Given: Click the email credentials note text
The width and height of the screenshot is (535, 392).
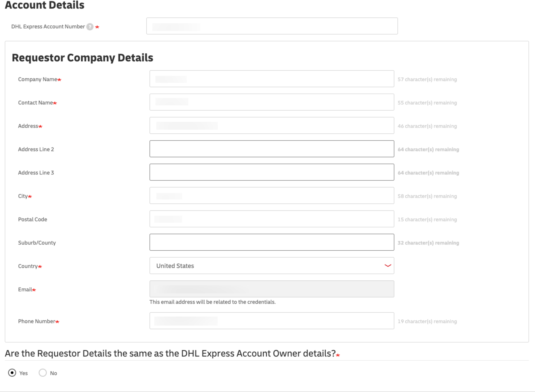Looking at the screenshot, I should tap(212, 302).
